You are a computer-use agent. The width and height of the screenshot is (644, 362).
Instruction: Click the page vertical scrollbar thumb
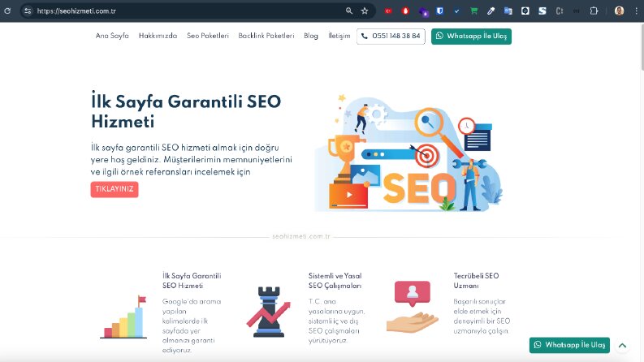pos(642,47)
